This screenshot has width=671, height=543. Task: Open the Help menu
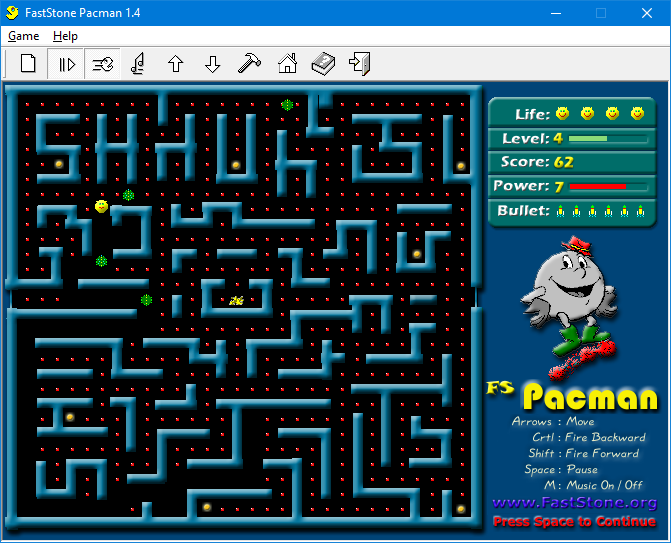click(65, 36)
